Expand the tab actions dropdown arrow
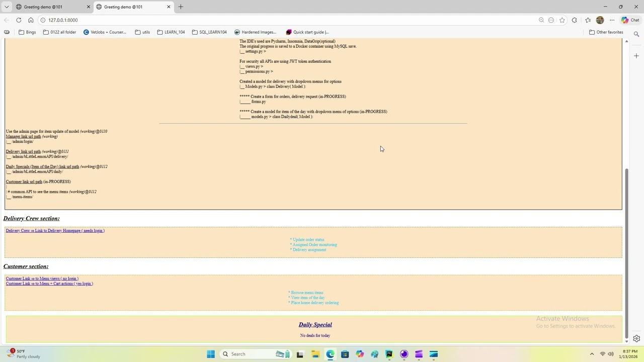Screen dimensions: 644x362 coord(7,7)
